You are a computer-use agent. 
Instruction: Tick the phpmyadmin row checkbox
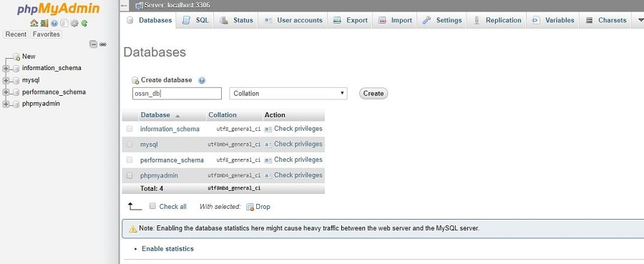tap(130, 175)
